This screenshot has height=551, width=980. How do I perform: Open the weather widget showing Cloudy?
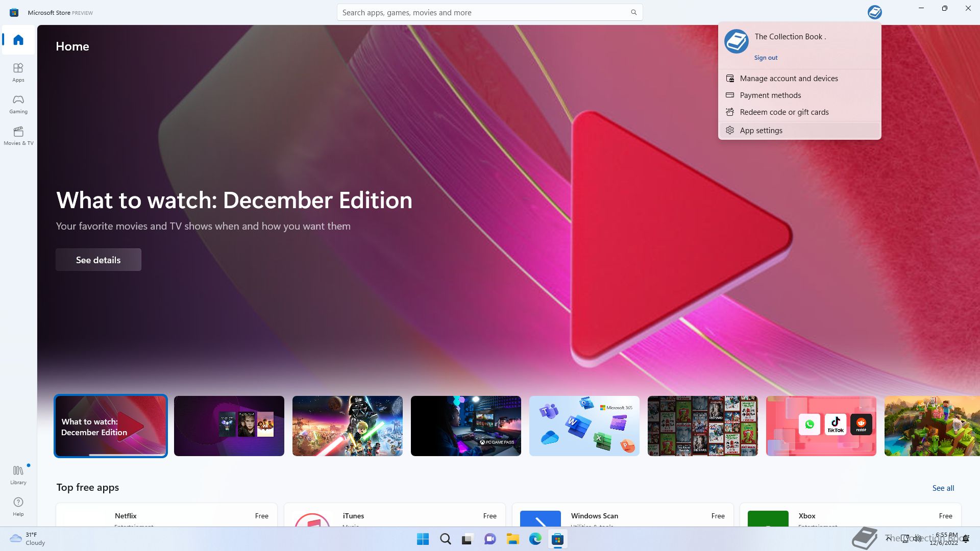point(28,539)
